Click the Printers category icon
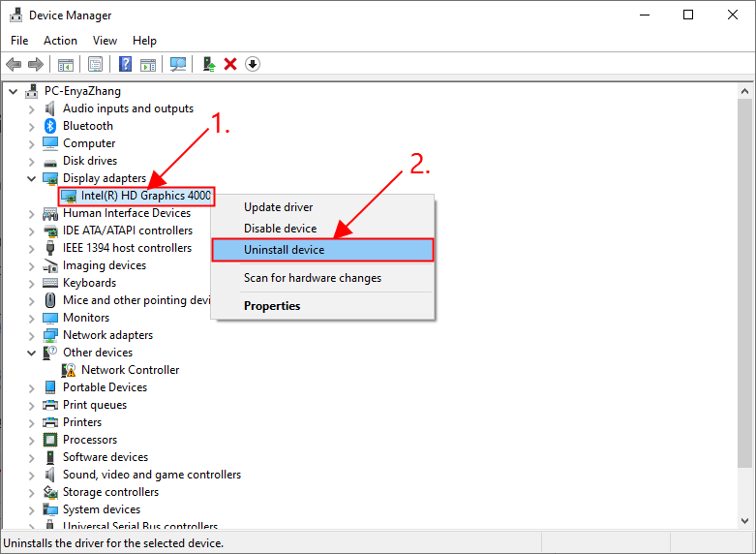Image resolution: width=756 pixels, height=554 pixels. point(50,422)
